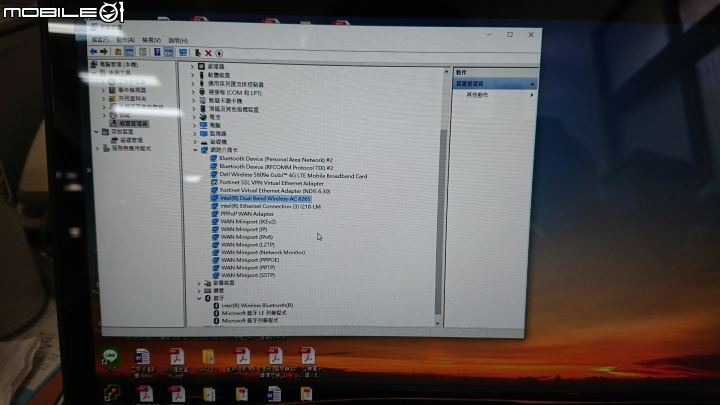Image resolution: width=720 pixels, height=405 pixels.
Task: Select 磁碟管理 Disk Management in left tree
Action: click(x=131, y=140)
